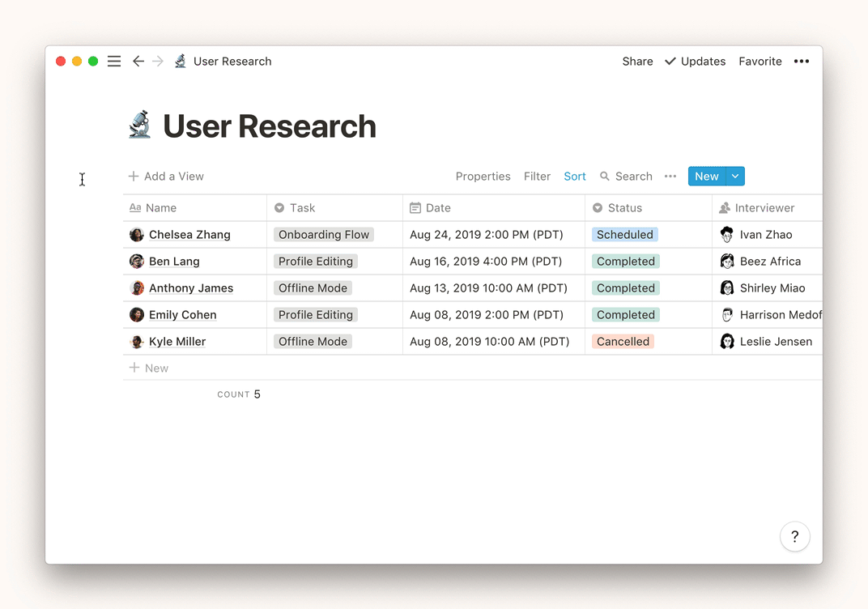The width and height of the screenshot is (868, 609).
Task: Open the Sort options
Action: point(575,177)
